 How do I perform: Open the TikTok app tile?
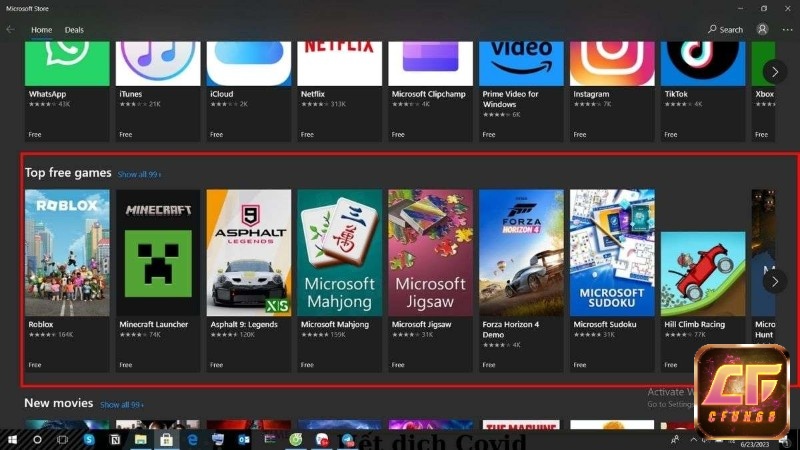703,91
